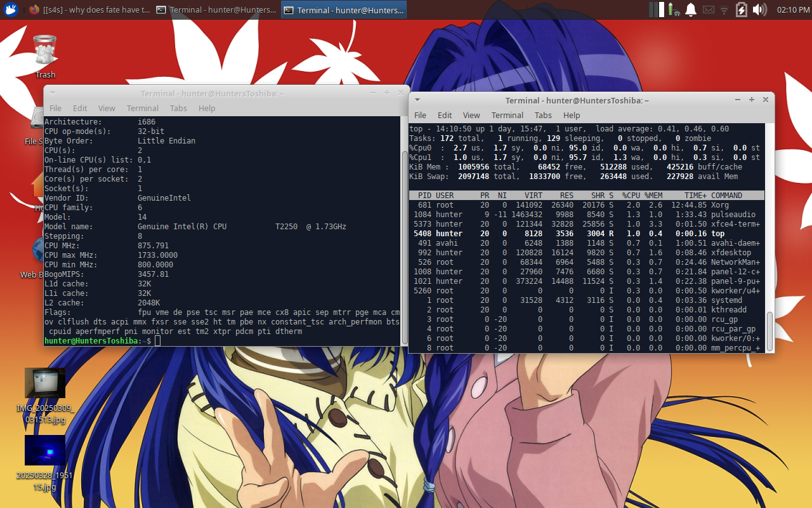
Task: Open Edit menu in the lscpu terminal
Action: pyautogui.click(x=80, y=108)
